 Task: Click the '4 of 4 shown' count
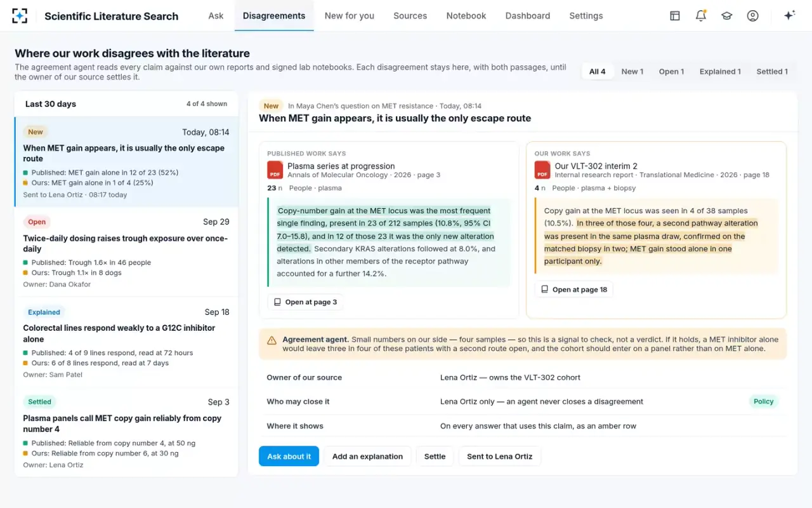(207, 104)
